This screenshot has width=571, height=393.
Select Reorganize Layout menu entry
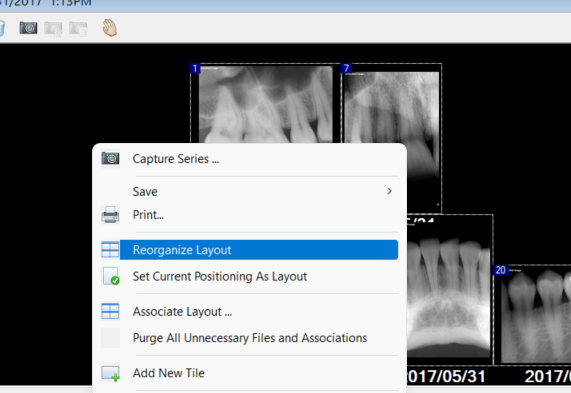[x=249, y=250]
